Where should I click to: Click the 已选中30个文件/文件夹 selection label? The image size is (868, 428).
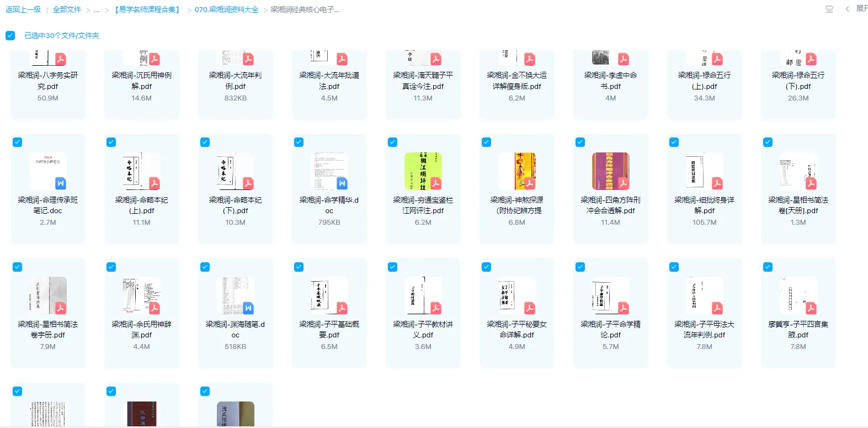point(62,35)
